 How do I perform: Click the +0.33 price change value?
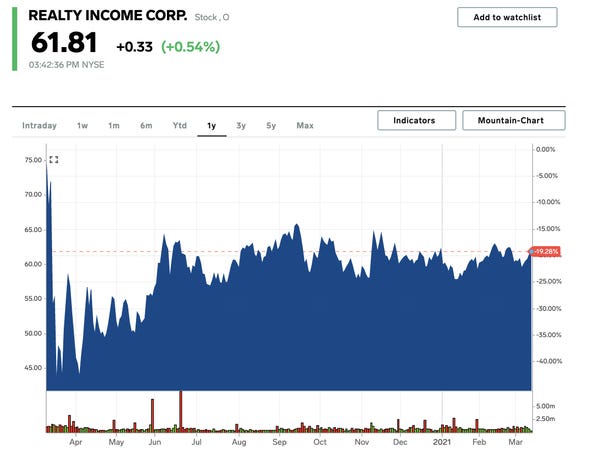pos(134,47)
